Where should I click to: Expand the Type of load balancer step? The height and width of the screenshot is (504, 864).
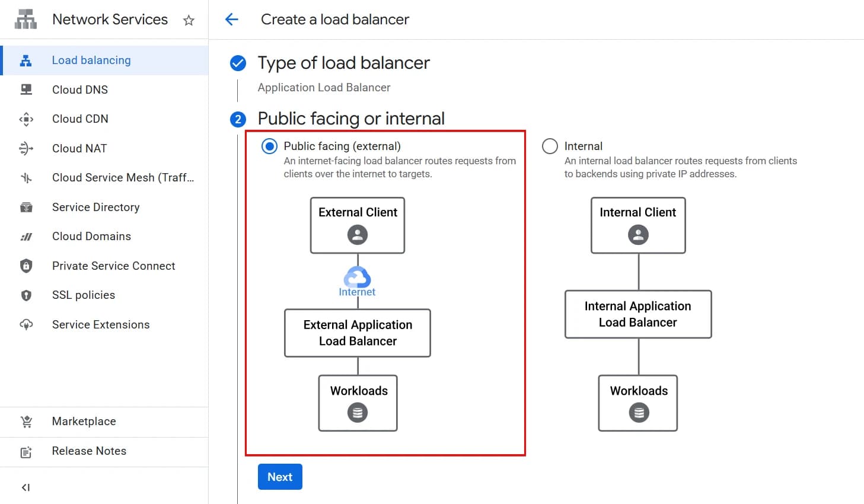[x=343, y=63]
